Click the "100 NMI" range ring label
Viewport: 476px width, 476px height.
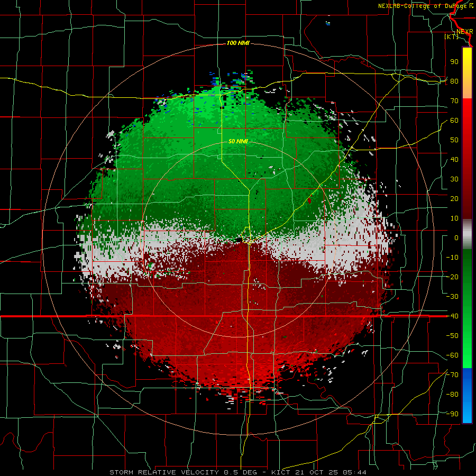coord(238,43)
